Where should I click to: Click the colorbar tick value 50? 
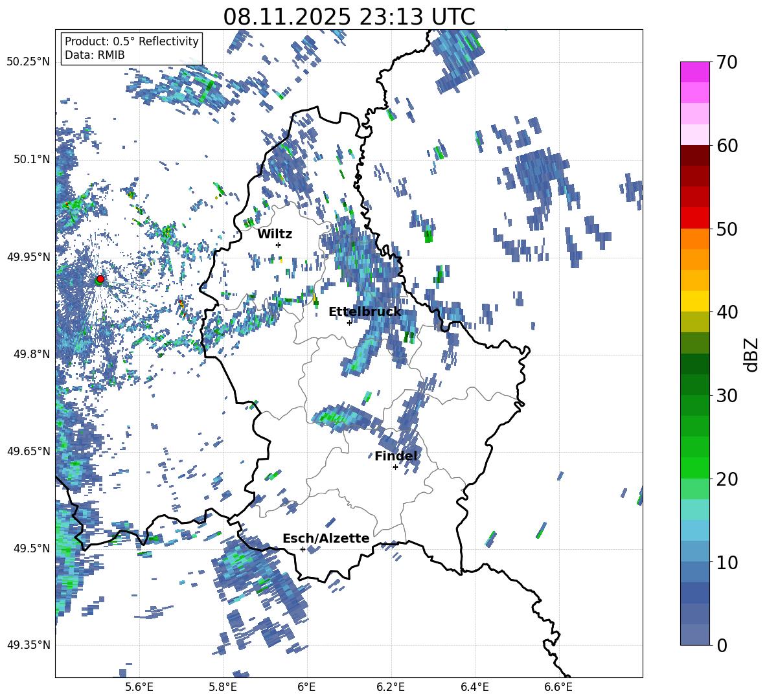[x=727, y=229]
